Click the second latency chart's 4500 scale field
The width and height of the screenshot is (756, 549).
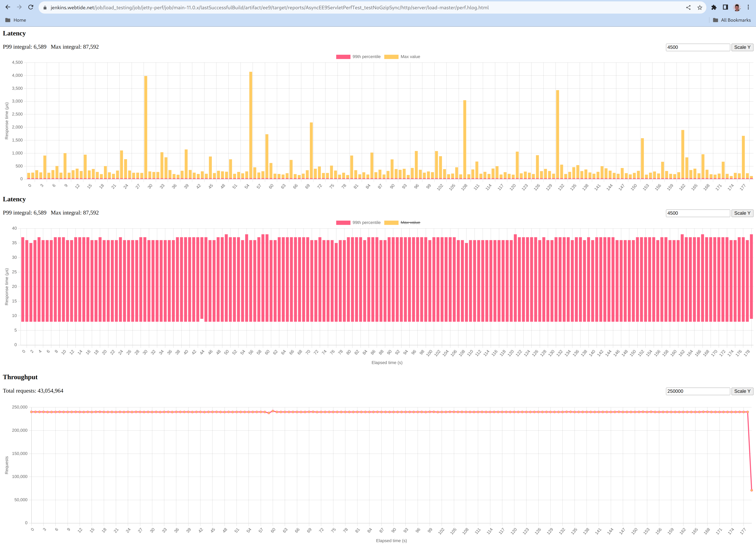(698, 213)
